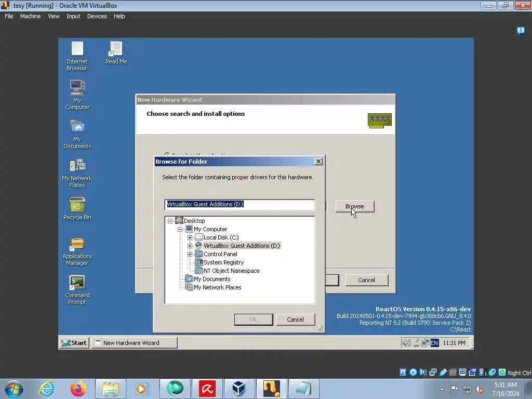Close the Browse for Folder dialog
Screen dimensions: 532x399
tap(318, 162)
